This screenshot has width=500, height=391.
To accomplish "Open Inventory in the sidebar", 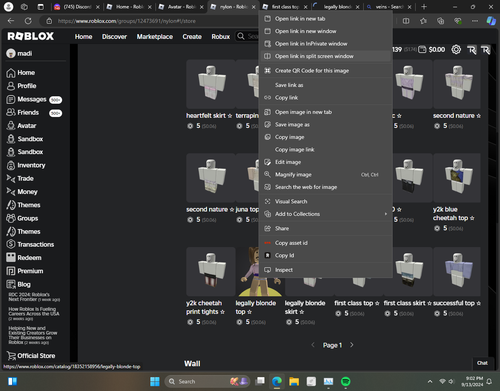I will 26,165.
